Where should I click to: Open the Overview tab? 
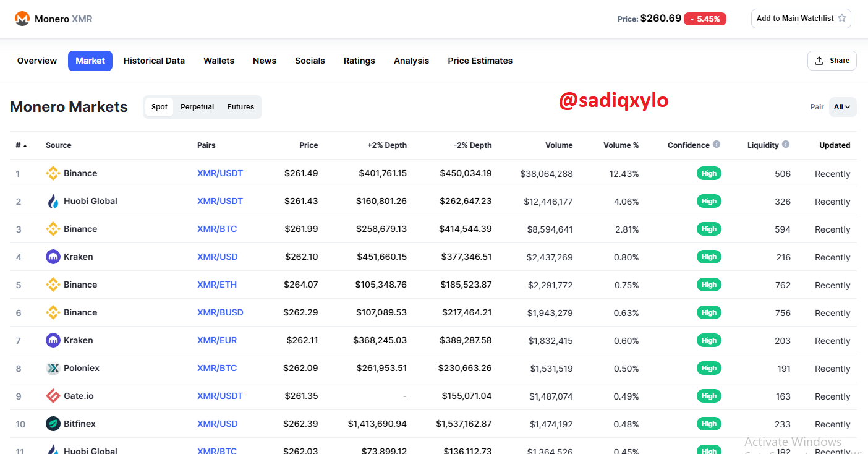click(x=37, y=61)
